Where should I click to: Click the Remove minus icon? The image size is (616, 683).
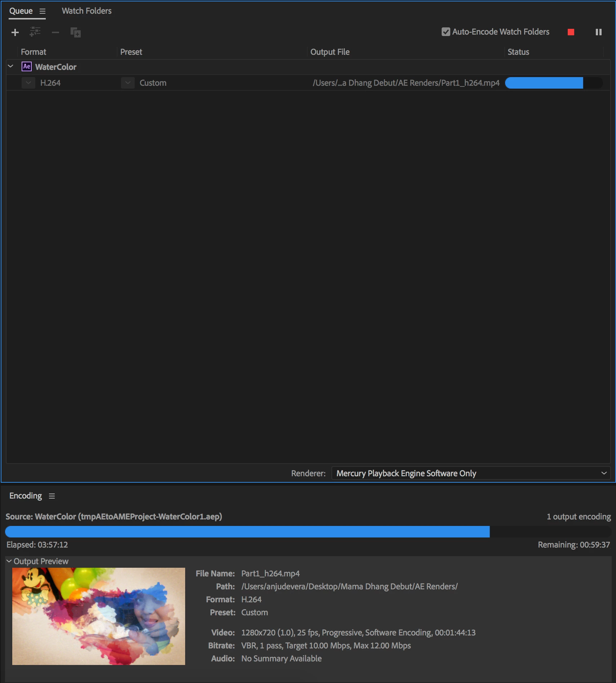coord(55,32)
